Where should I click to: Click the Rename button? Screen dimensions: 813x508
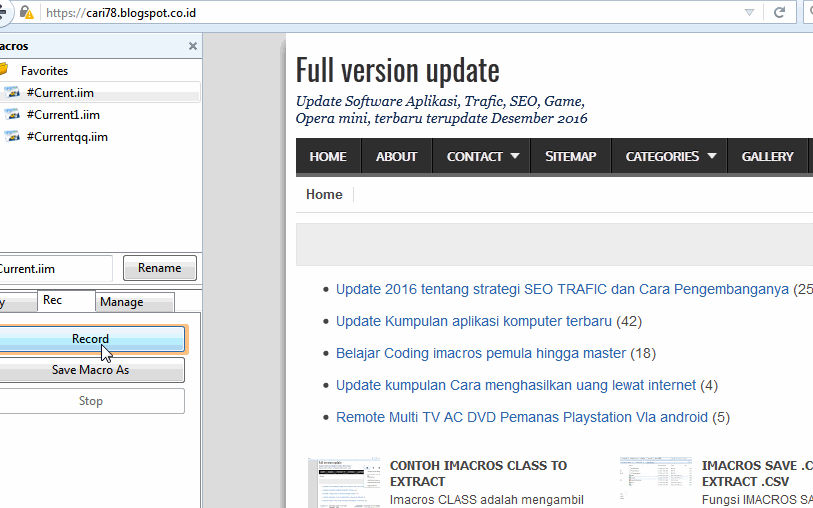click(160, 268)
